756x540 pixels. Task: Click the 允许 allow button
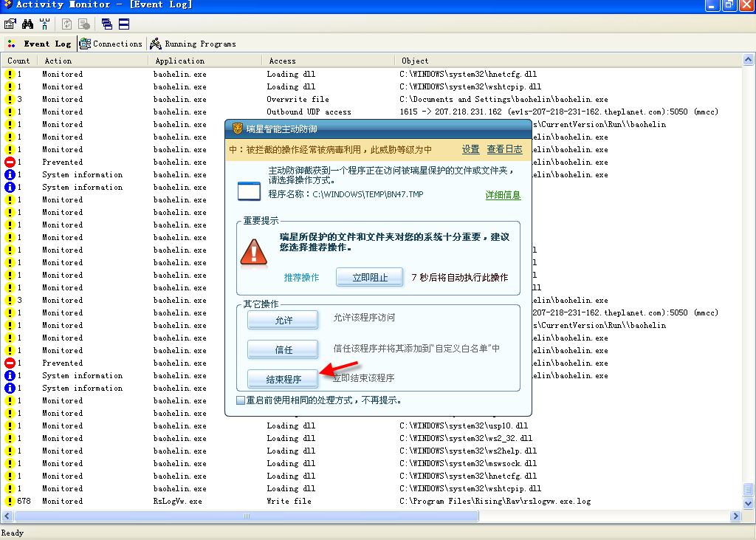click(283, 320)
